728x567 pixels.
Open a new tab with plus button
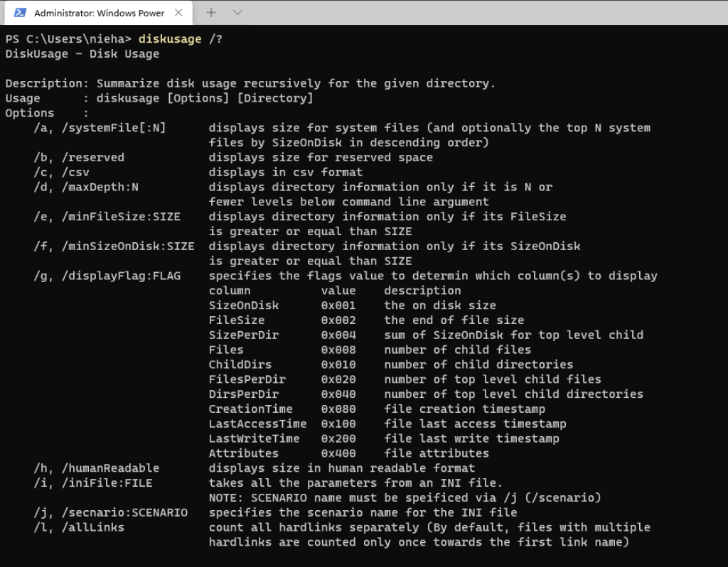click(x=211, y=13)
